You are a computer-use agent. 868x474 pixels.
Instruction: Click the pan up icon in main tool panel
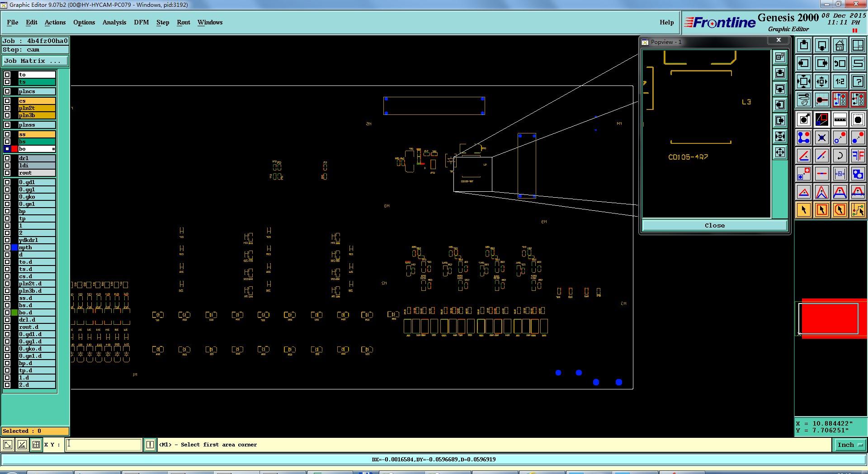(x=804, y=45)
